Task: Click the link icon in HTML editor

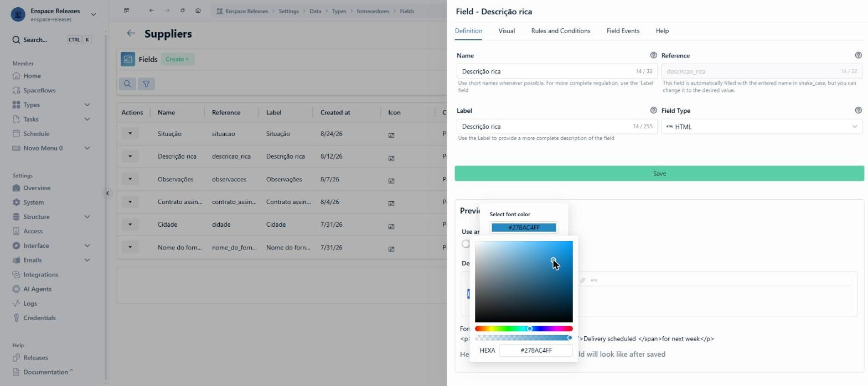Action: [x=582, y=280]
